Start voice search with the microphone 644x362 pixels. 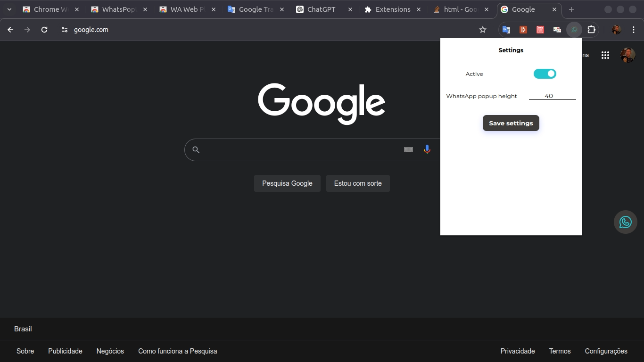[427, 149]
